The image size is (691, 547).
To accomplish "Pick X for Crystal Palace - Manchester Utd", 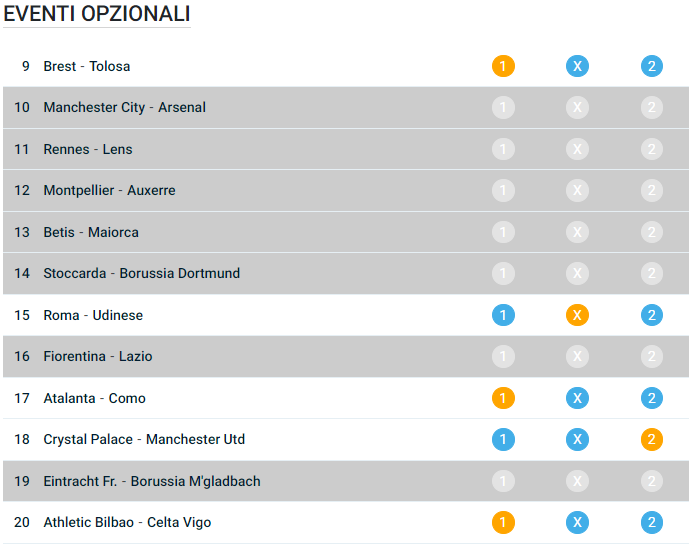I will (577, 440).
